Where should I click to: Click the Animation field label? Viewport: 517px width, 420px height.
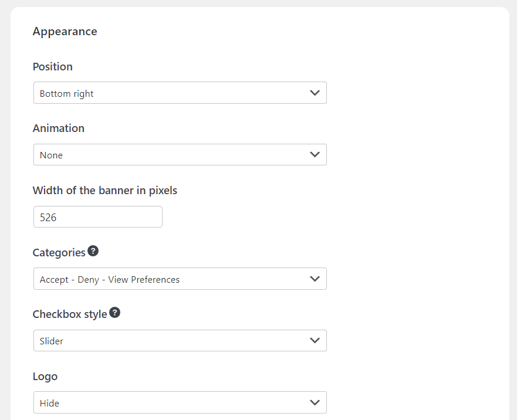tap(59, 128)
